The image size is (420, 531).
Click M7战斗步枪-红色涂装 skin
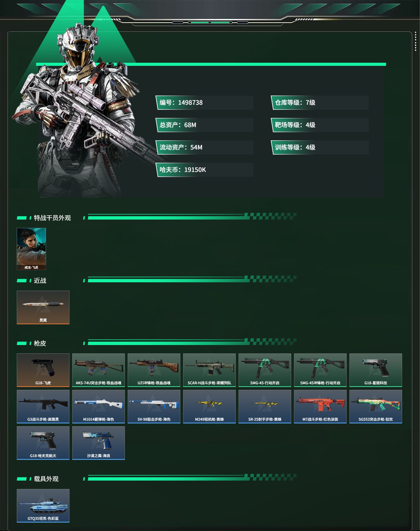[320, 407]
